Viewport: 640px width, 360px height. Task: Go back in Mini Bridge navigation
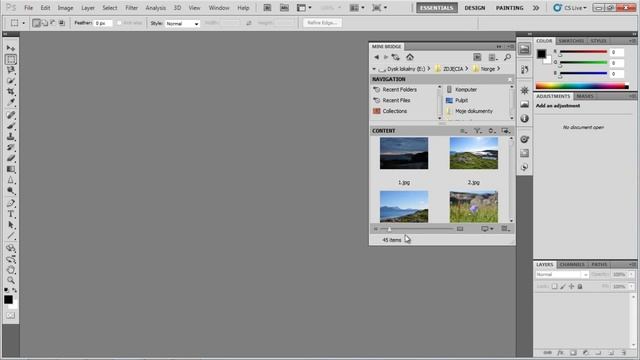(x=376, y=57)
